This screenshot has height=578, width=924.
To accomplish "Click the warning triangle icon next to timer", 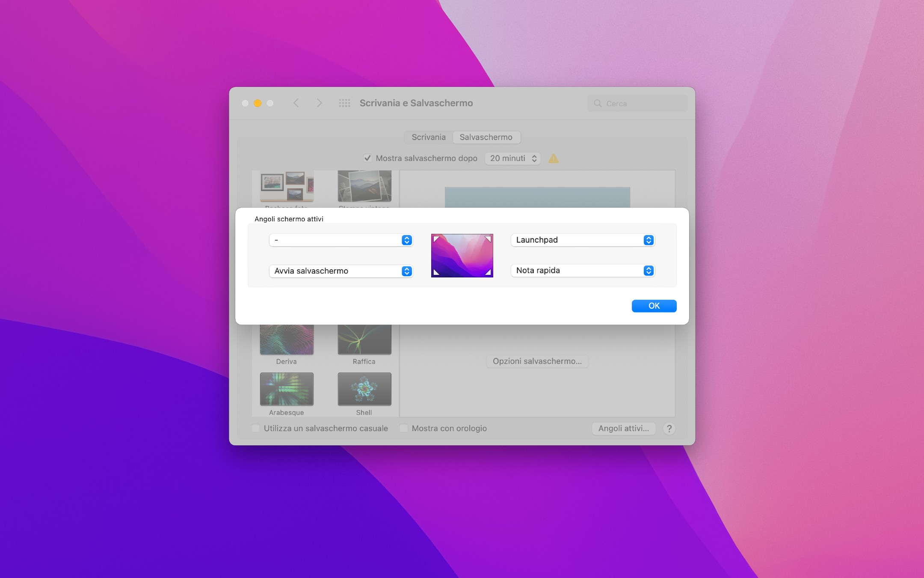I will click(553, 158).
